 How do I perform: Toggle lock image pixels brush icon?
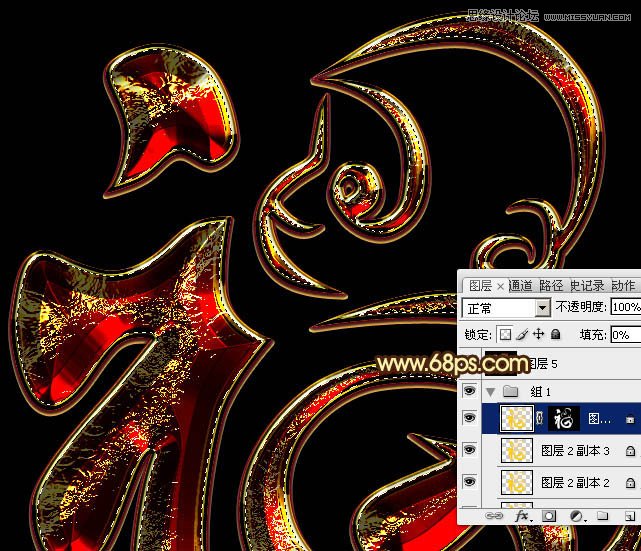point(522,335)
